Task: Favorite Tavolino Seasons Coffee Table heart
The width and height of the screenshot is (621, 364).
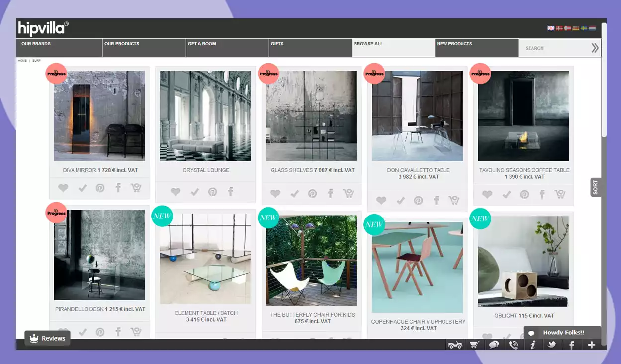Action: 487,194
